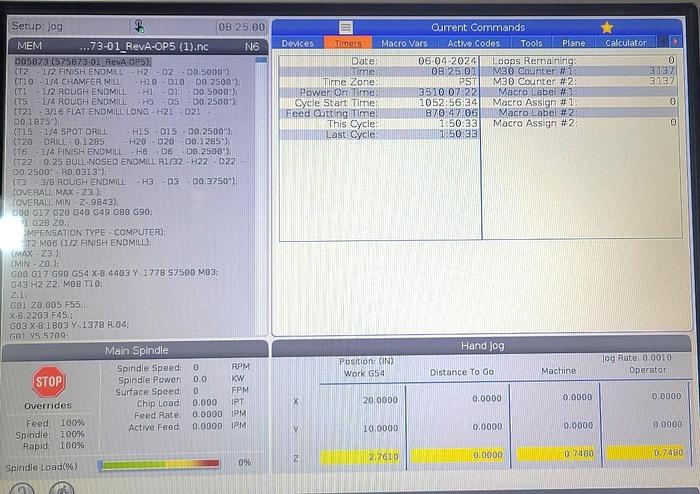Click the red STOP spindle icon
The width and height of the screenshot is (700, 494).
pyautogui.click(x=48, y=381)
